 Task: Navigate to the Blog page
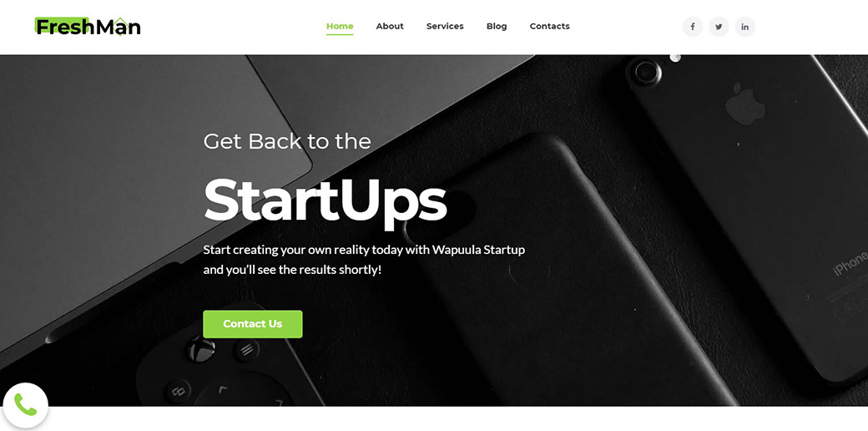(x=497, y=26)
